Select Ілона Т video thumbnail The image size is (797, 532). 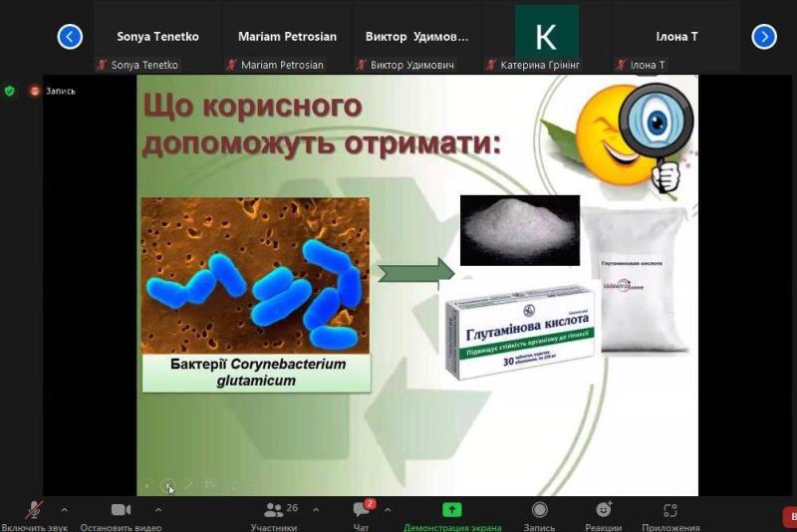[676, 37]
